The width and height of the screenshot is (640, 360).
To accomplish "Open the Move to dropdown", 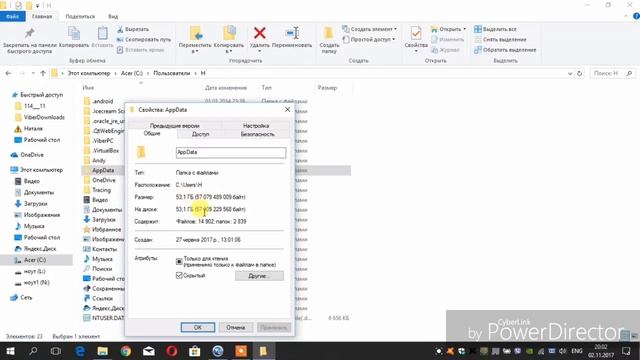I will [195, 40].
